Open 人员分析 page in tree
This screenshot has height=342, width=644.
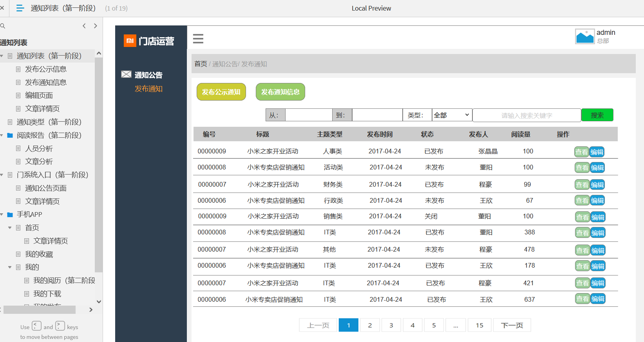39,149
